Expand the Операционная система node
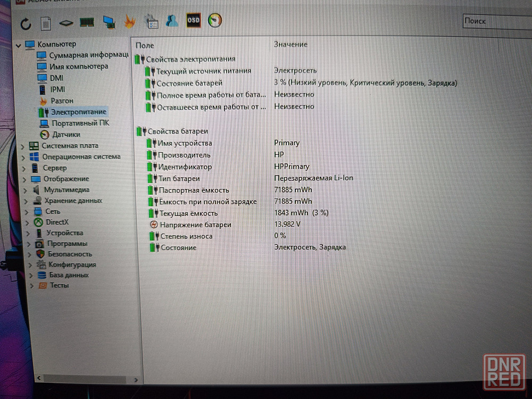Image resolution: width=532 pixels, height=399 pixels. (x=23, y=158)
